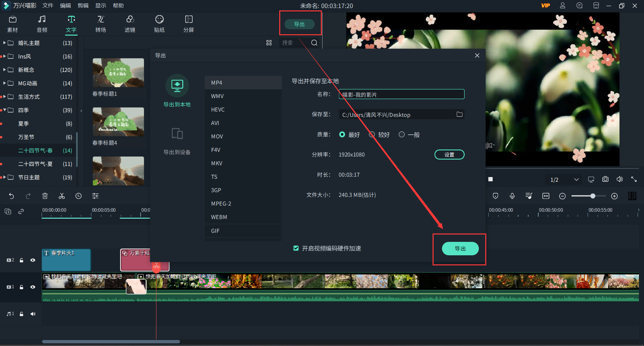
Task: Hide track 2 using its eye toggle
Action: (33, 260)
